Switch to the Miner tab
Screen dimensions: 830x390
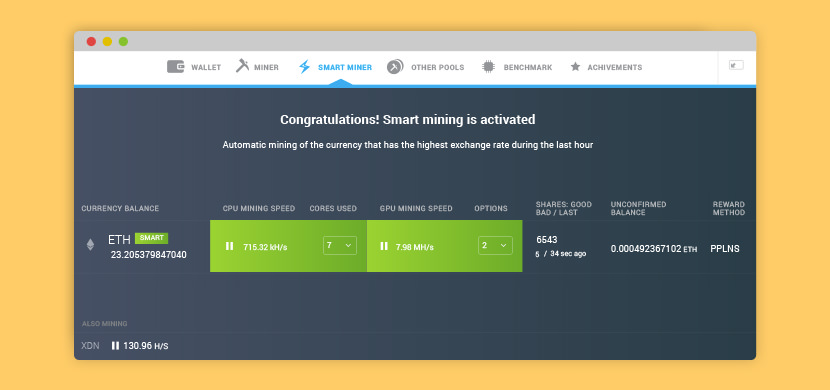click(257, 67)
